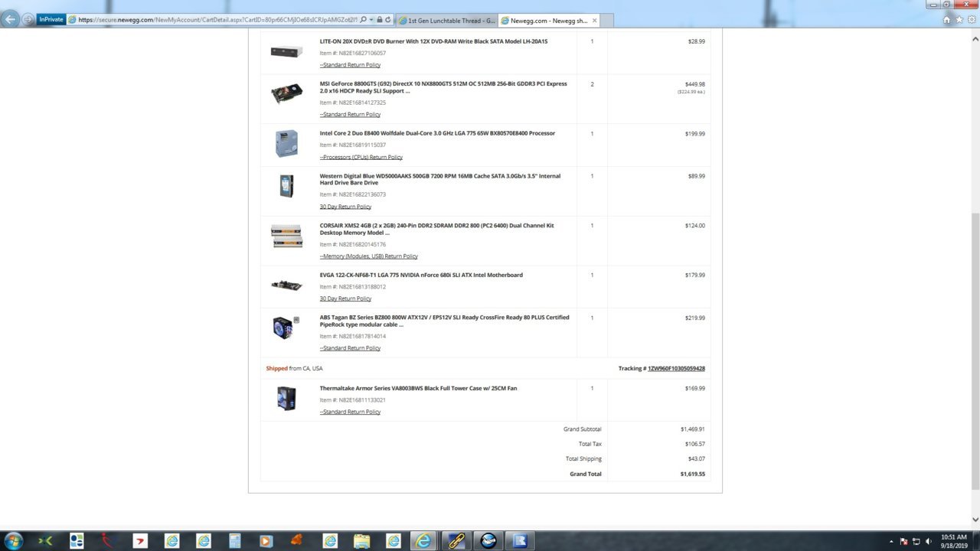
Task: Open LITE-ON 20X DVD Burner product link
Action: point(433,41)
